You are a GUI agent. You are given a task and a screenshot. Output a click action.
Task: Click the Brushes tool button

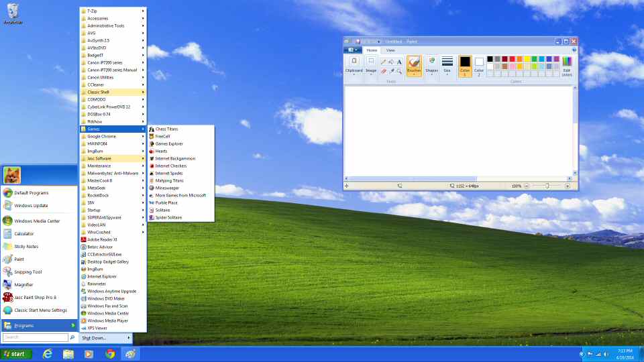(x=414, y=66)
